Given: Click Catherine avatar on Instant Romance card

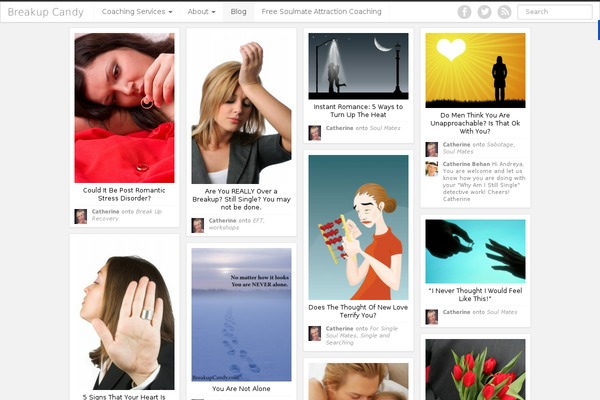Looking at the screenshot, I should click(x=315, y=133).
